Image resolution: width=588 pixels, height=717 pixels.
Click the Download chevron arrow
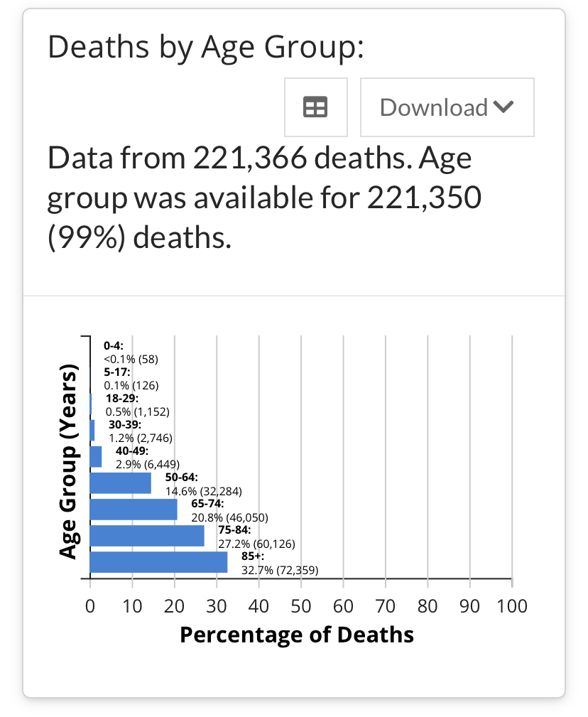503,107
